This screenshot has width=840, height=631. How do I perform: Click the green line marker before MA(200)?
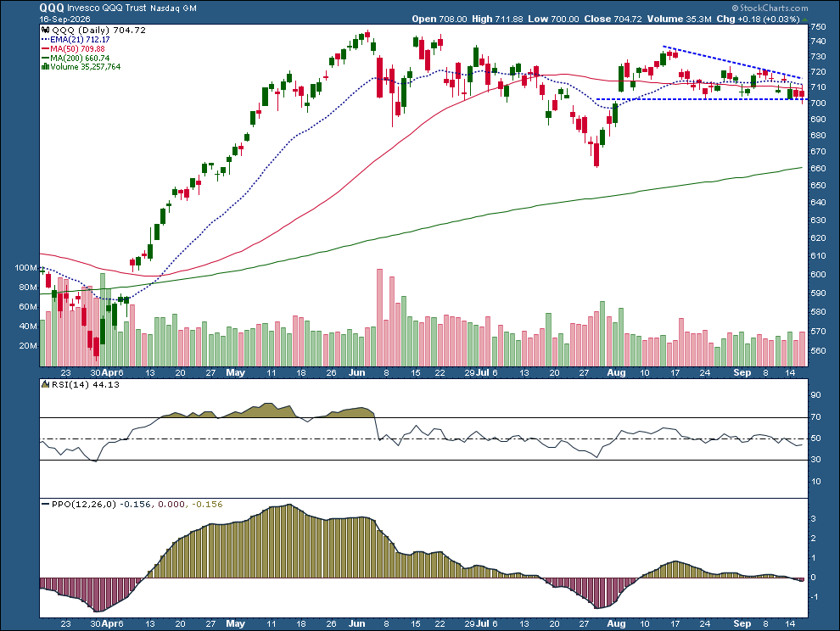(x=46, y=58)
